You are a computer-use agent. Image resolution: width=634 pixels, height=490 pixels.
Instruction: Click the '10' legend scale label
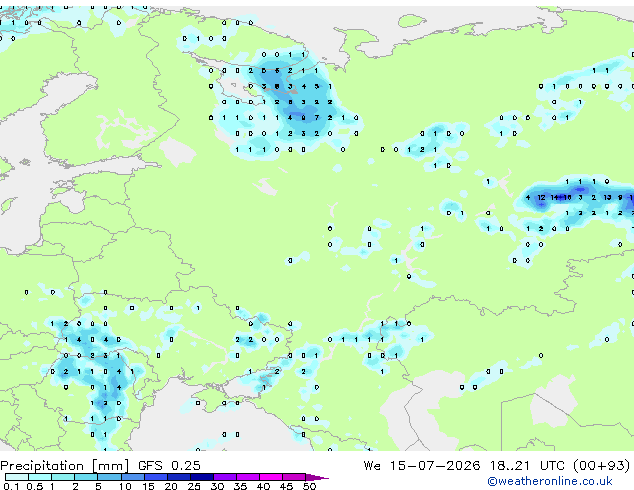tap(125, 486)
